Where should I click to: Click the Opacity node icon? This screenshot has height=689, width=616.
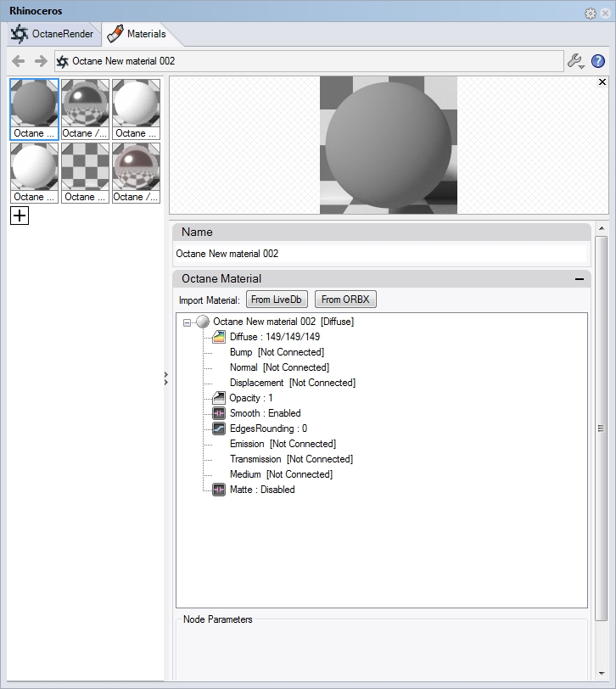(x=219, y=398)
